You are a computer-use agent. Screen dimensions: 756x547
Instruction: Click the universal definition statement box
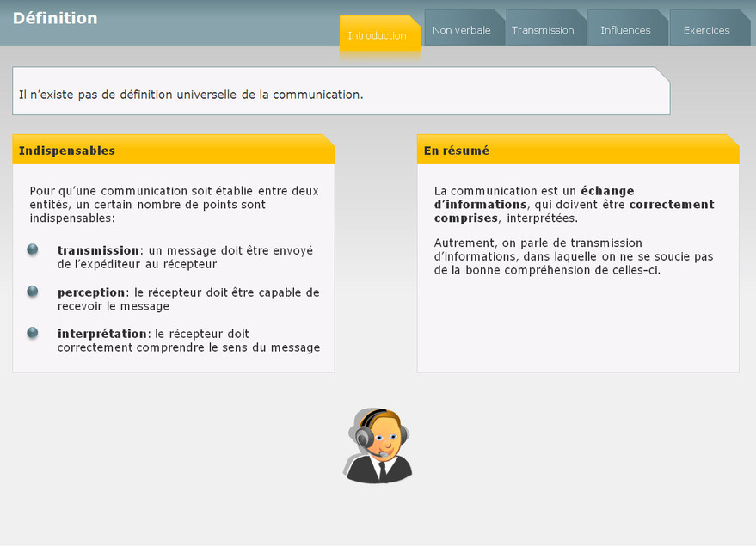click(341, 94)
